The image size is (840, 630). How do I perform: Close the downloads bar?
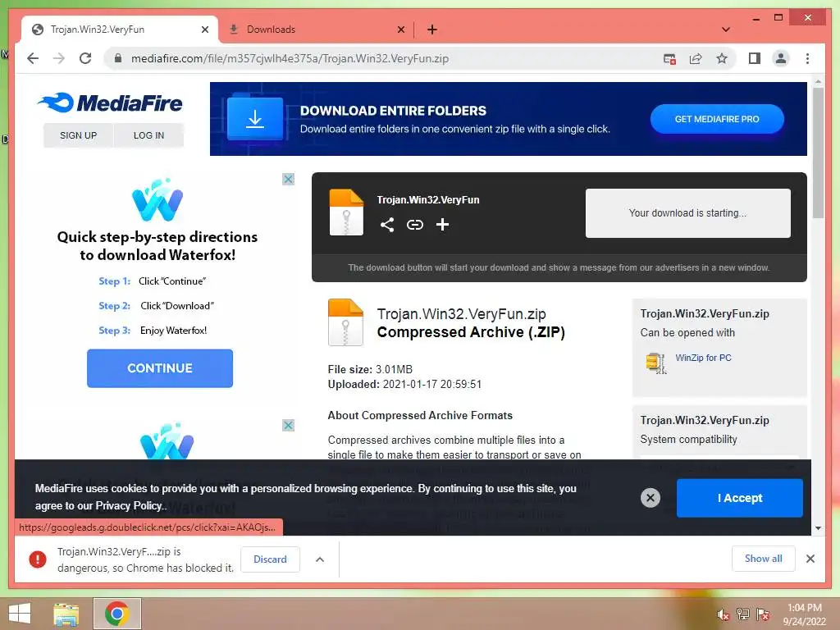click(810, 559)
